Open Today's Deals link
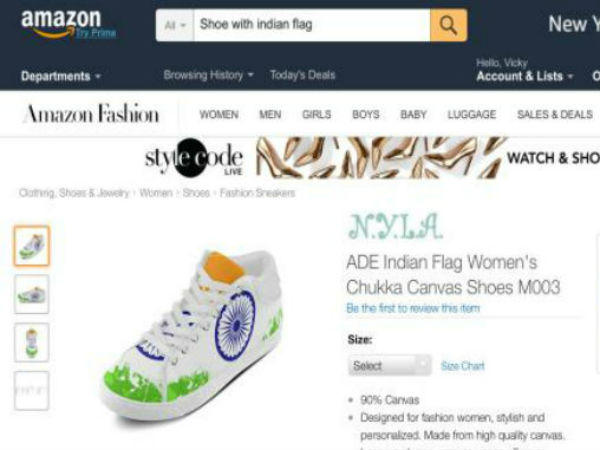This screenshot has height=450, width=600. 302,75
